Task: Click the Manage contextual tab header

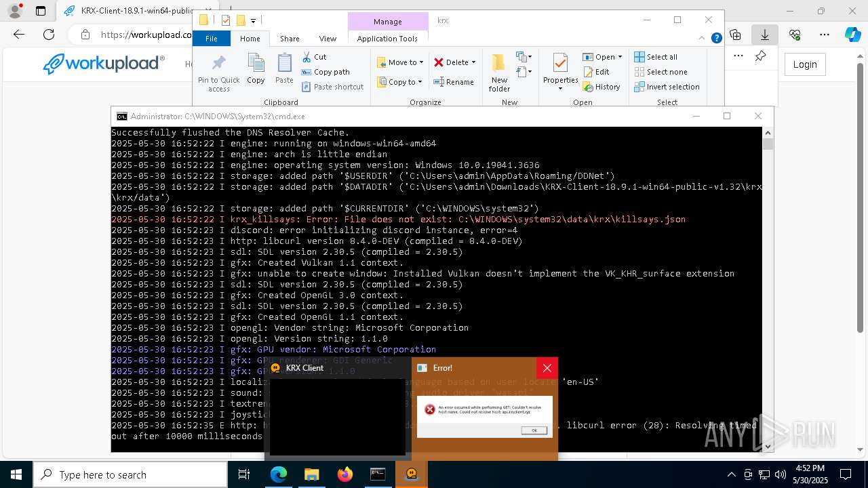Action: (x=388, y=21)
